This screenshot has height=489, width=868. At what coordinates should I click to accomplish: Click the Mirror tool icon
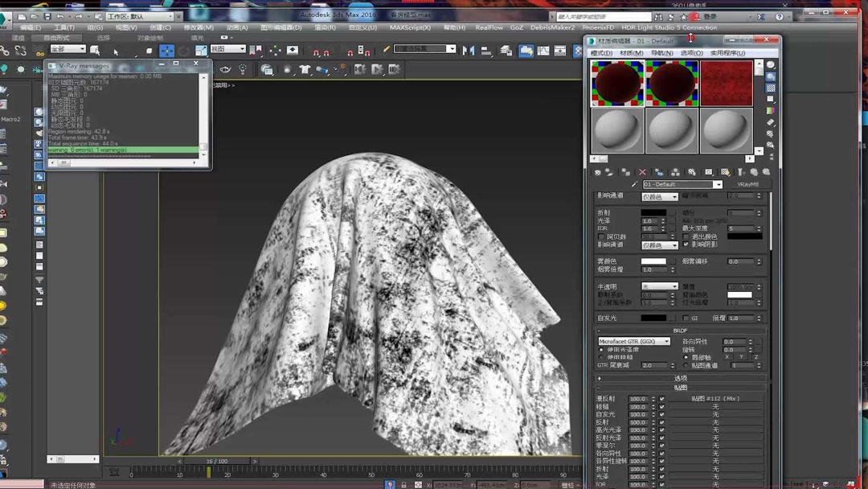[x=469, y=50]
